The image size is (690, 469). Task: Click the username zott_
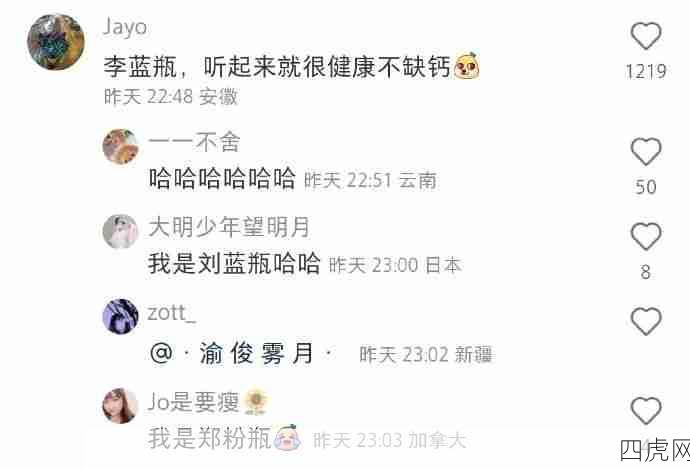coord(172,313)
